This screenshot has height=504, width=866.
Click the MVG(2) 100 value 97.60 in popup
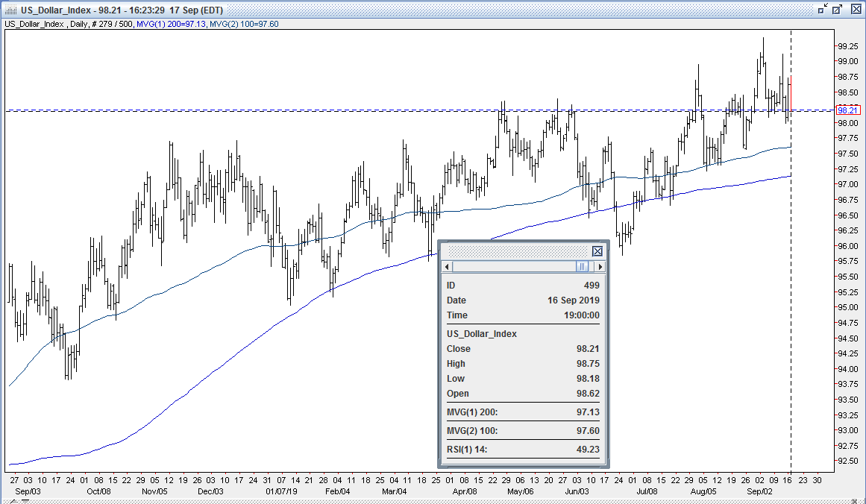(x=589, y=431)
